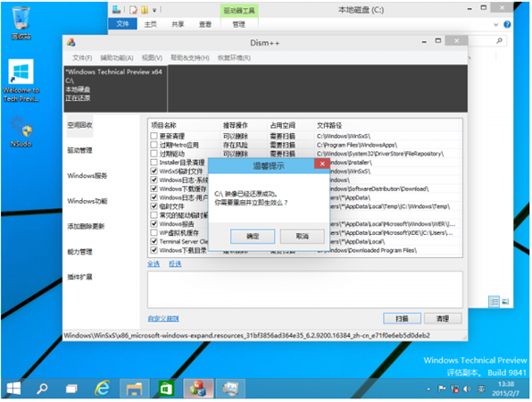Open the Recycle Bin desktop icon
The height and width of the screenshot is (402, 532).
point(21,22)
